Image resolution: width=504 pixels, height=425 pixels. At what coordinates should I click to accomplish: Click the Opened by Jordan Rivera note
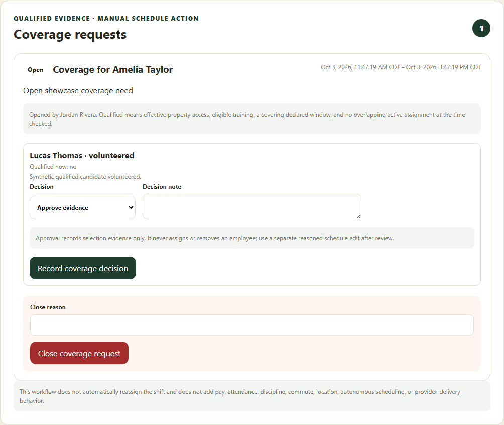pos(251,119)
